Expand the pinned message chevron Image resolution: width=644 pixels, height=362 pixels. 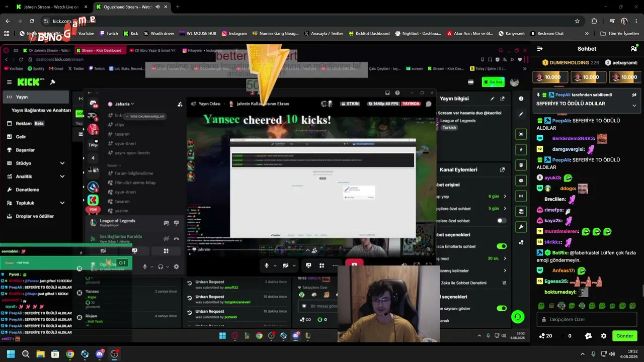(x=634, y=106)
